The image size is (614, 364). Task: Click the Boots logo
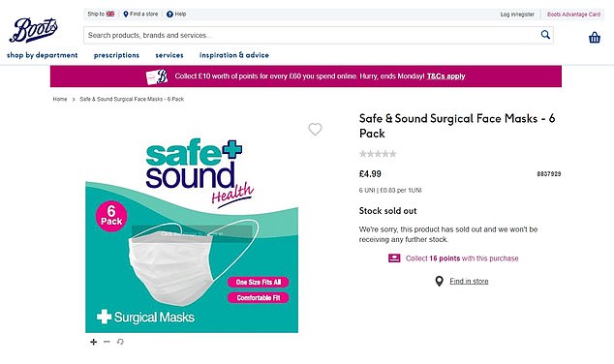(34, 30)
